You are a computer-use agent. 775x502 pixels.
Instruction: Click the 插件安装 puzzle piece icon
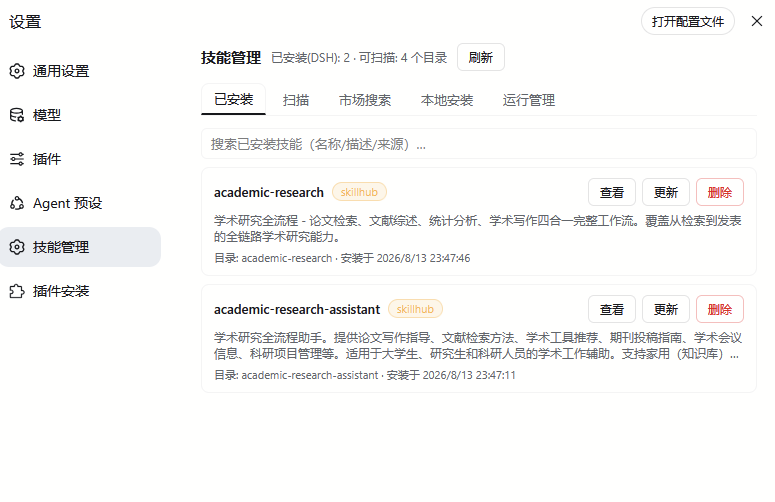(x=17, y=291)
